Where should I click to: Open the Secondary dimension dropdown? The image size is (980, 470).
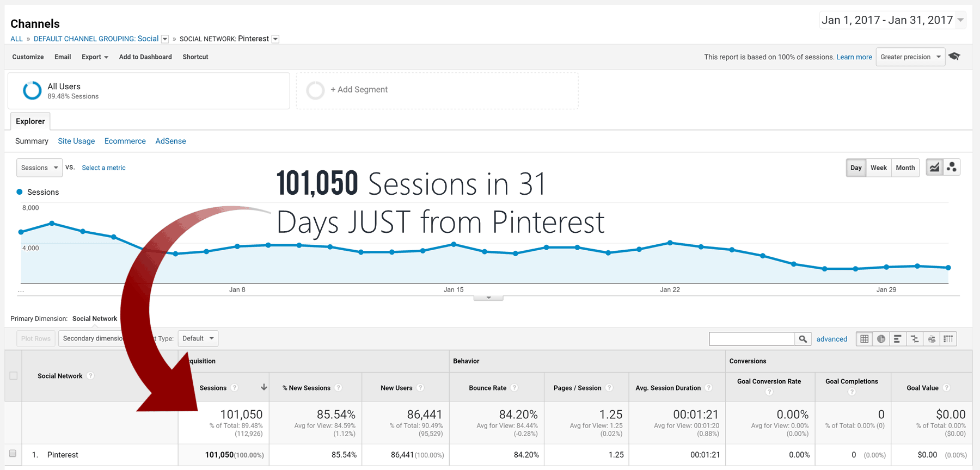point(91,338)
